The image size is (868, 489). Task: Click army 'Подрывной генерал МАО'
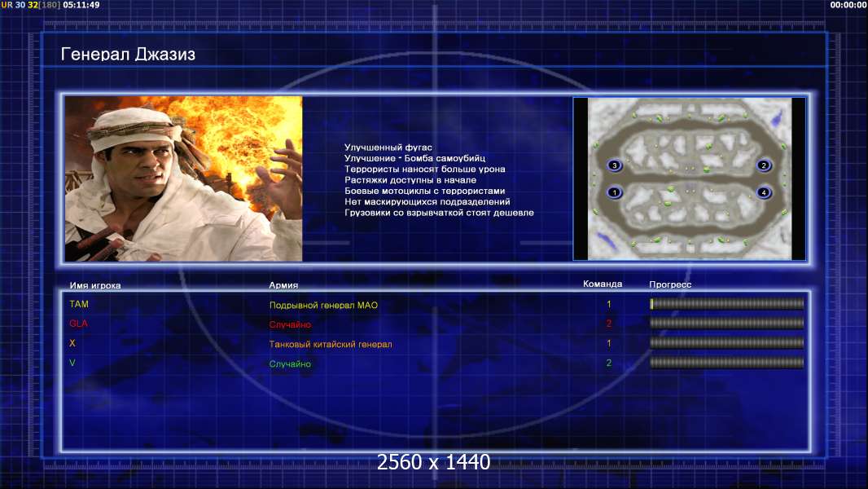[323, 305]
